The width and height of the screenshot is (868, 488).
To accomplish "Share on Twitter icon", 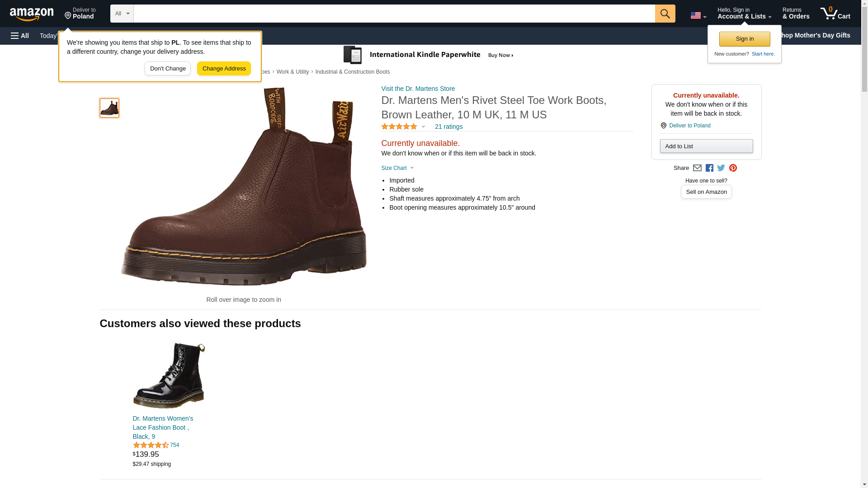I will coord(721,168).
